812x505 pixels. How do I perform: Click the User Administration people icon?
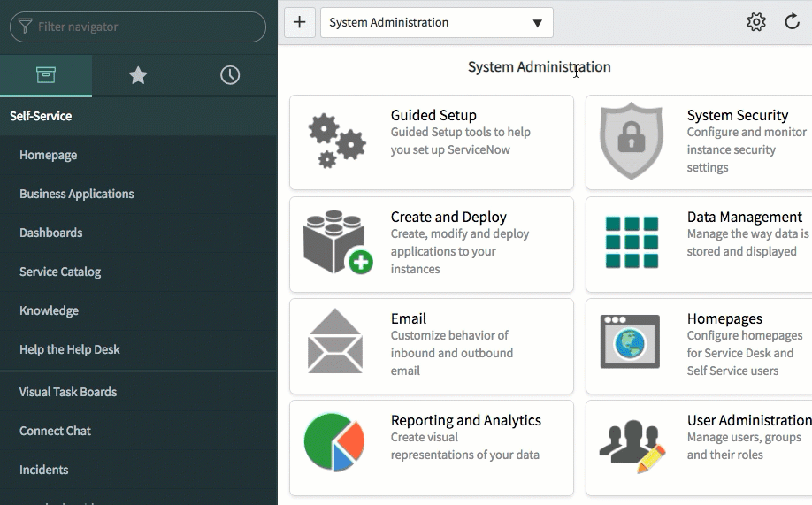point(632,446)
